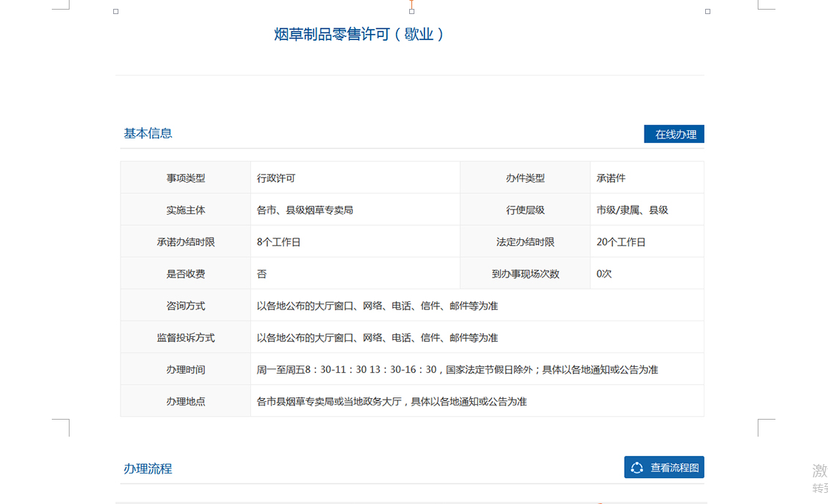
Task: Click the 8个工作日 value cell
Action: click(x=278, y=242)
